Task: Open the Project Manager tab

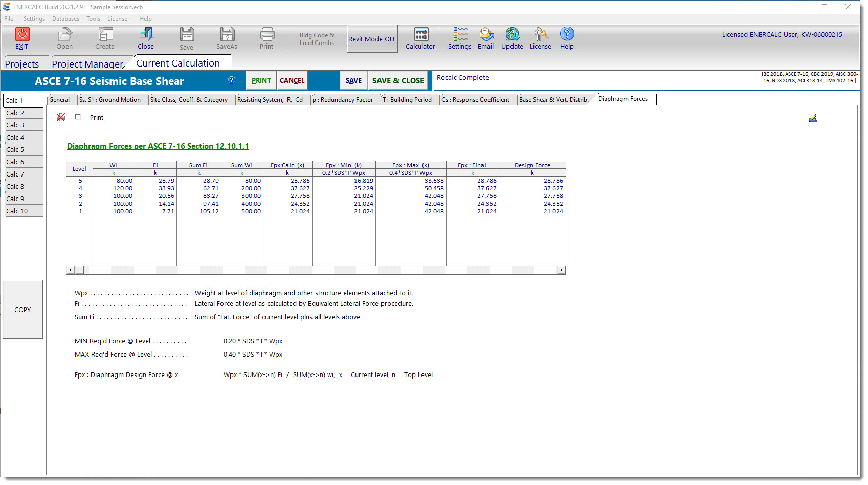Action: point(87,64)
